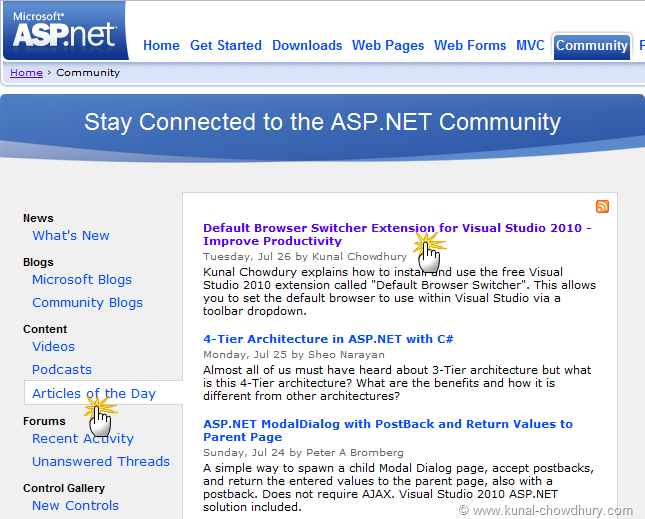Switch to the Web Pages tab
The image size is (645, 519).
(388, 45)
